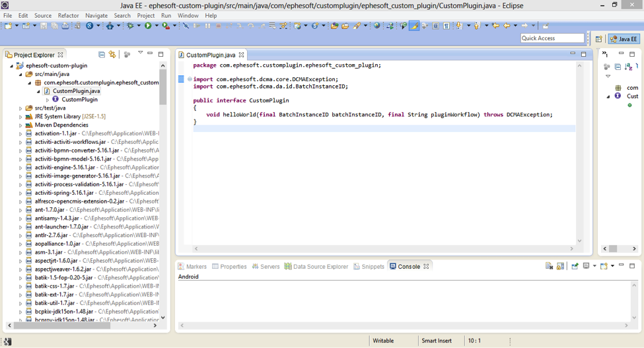Click the Print toolbar icon
This screenshot has width=644, height=348.
click(65, 26)
